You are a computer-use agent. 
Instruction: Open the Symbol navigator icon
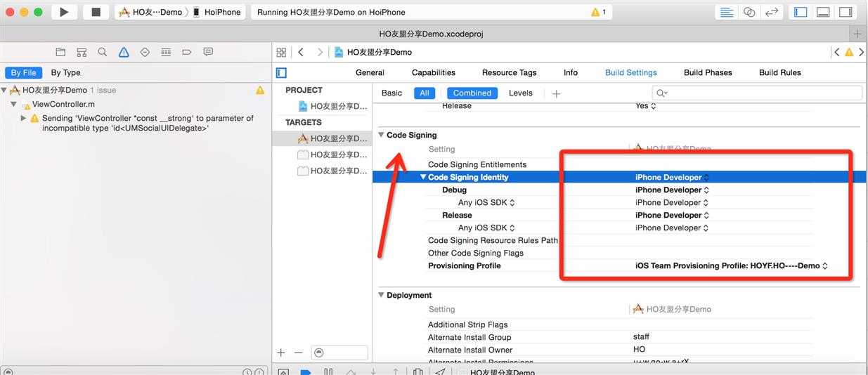pos(82,52)
